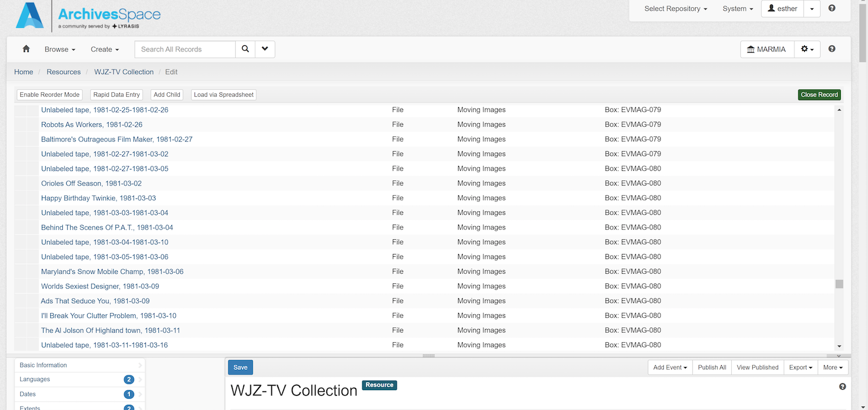
Task: Click the top-right help question mark icon
Action: [832, 8]
